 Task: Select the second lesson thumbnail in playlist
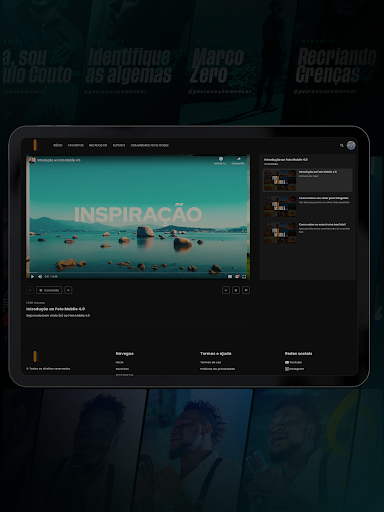280,207
